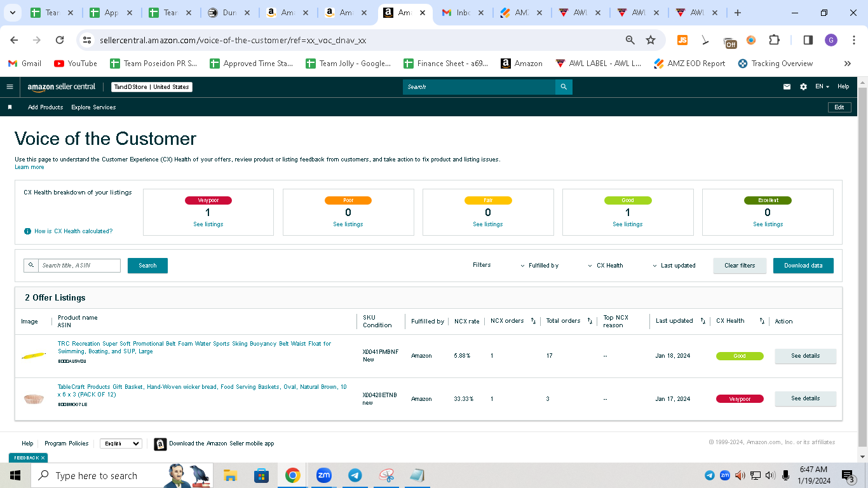Sort by NCX orders column arrows

click(533, 321)
